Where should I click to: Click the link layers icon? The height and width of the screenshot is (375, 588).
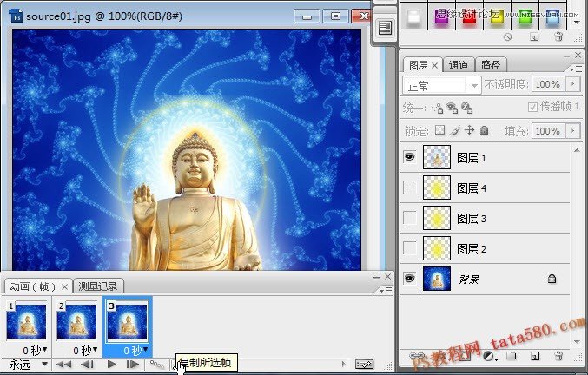pyautogui.click(x=417, y=356)
